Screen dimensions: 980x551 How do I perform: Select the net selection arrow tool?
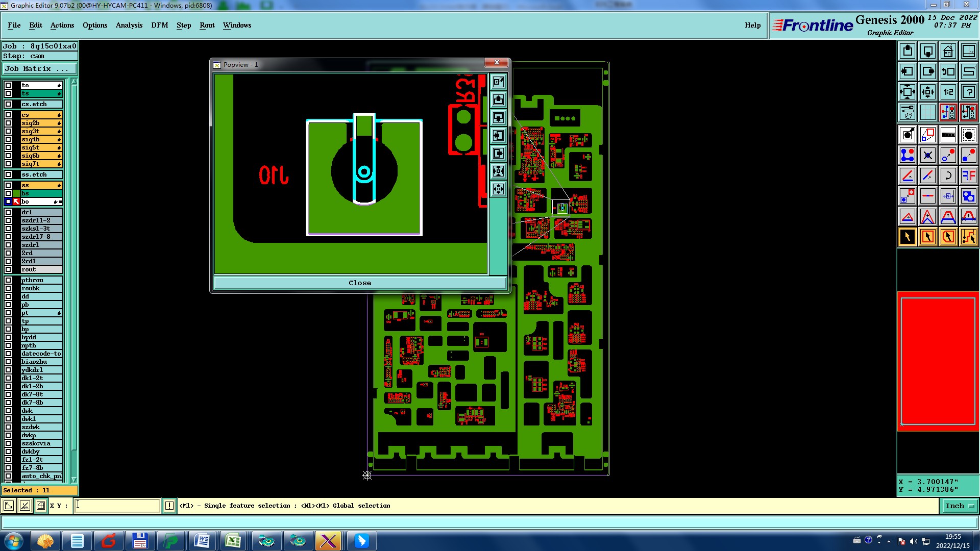(968, 237)
